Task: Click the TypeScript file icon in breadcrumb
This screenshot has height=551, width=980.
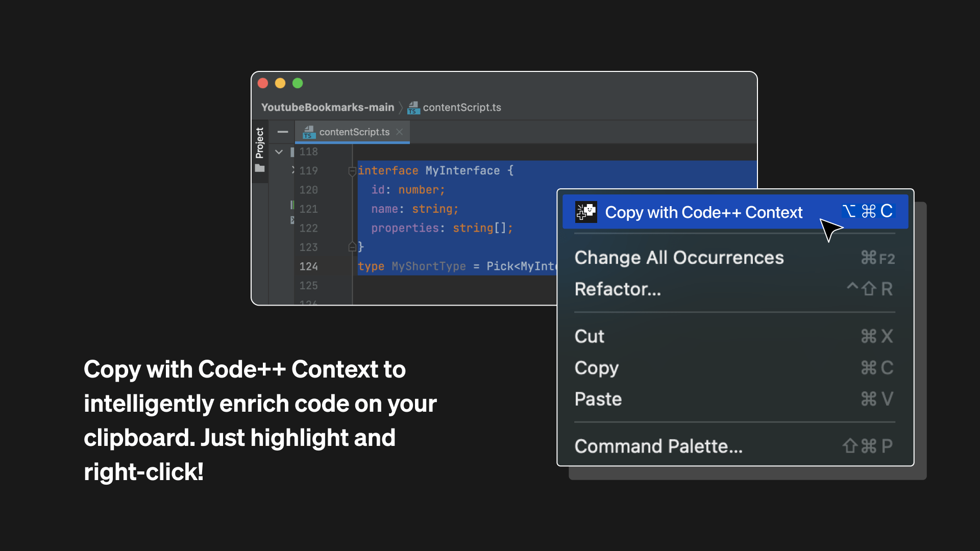Action: click(413, 108)
